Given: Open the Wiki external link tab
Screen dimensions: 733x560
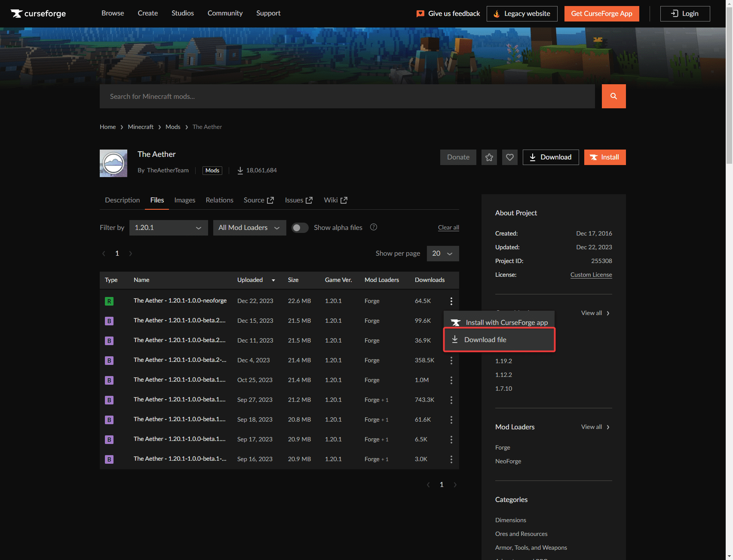Looking at the screenshot, I should point(335,200).
